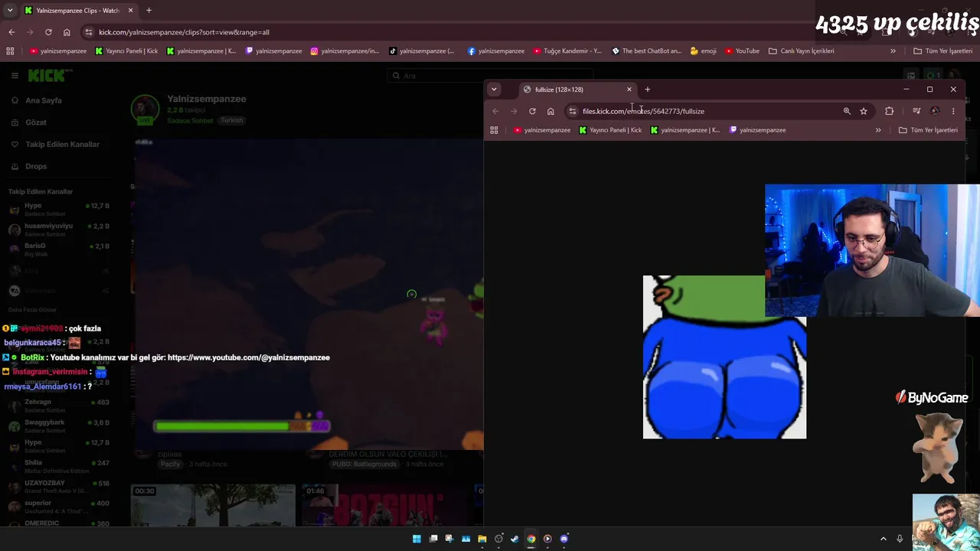Open the emoji bookmark

click(704, 51)
